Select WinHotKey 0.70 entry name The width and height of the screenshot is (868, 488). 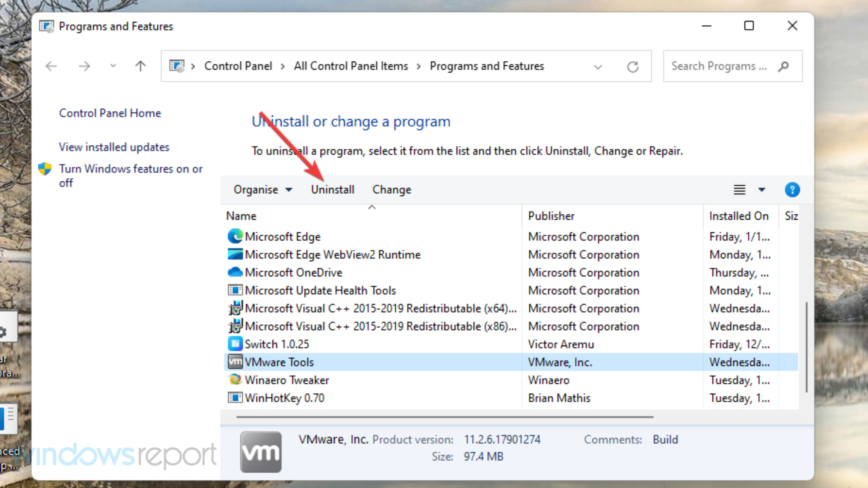tap(284, 398)
